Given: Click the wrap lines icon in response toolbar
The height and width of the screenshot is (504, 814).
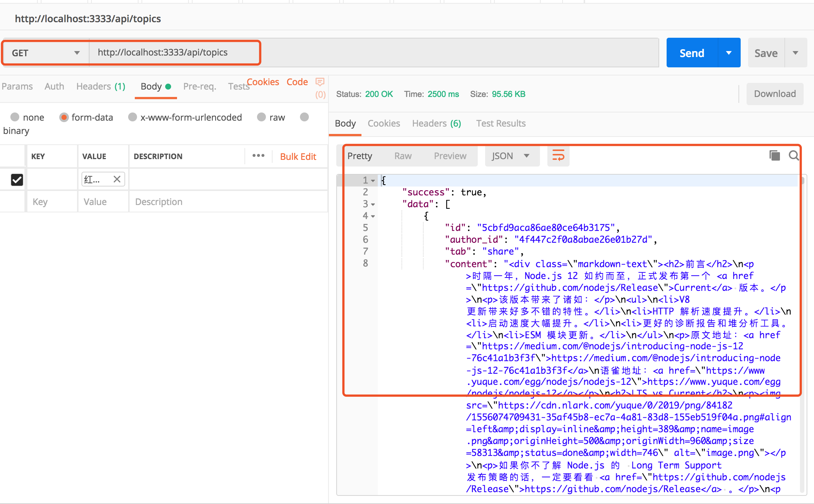Looking at the screenshot, I should pos(558,156).
